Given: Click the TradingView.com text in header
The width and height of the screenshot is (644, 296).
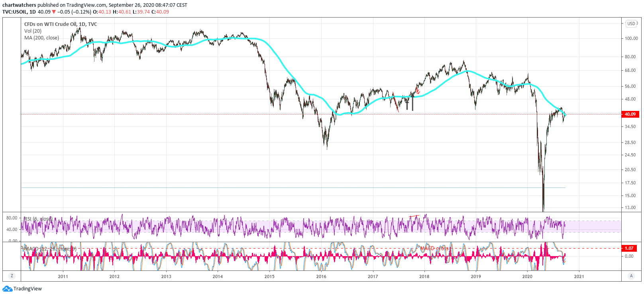Looking at the screenshot, I should 87,5.
